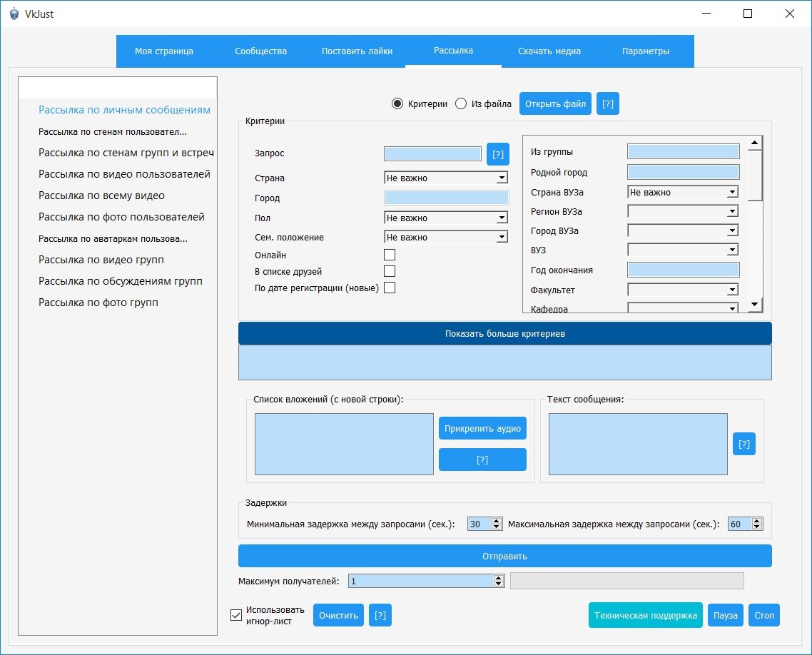Select the Критерии radio button
Viewport: 812px width, 655px height.
tap(397, 103)
